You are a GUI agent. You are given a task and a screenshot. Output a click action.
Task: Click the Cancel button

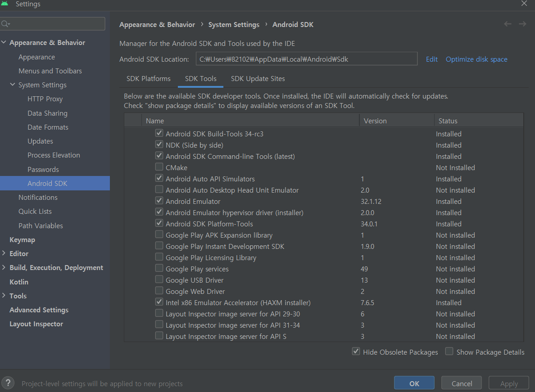coord(462,383)
